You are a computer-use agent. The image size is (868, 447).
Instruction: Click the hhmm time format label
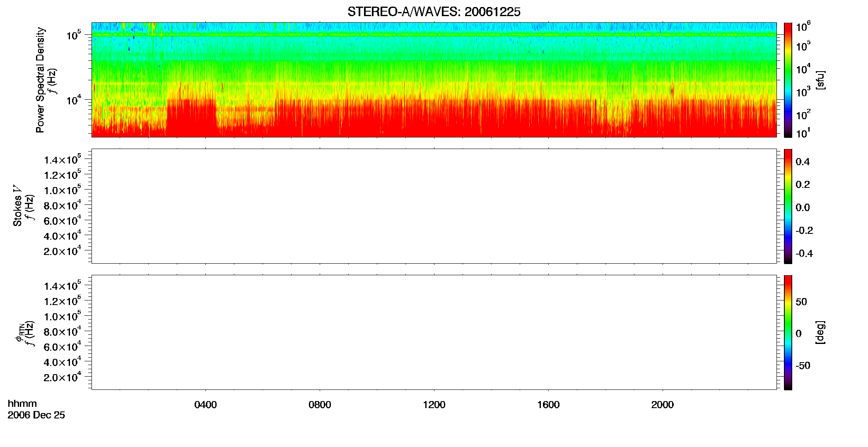pos(22,404)
